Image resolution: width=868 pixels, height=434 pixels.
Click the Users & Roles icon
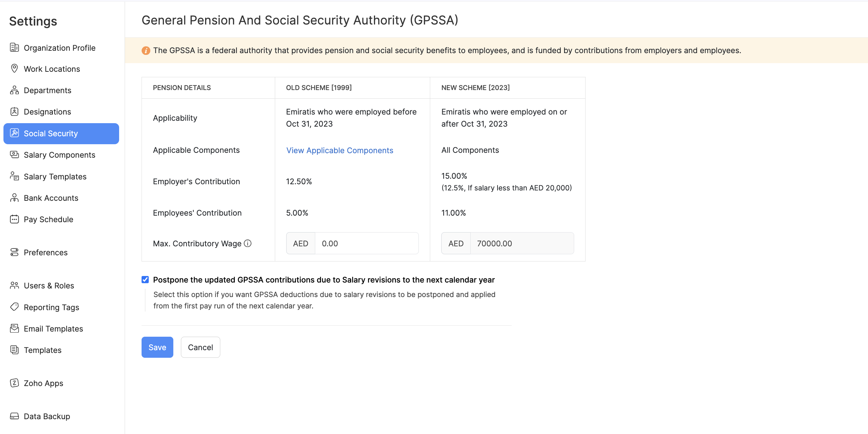(x=15, y=285)
